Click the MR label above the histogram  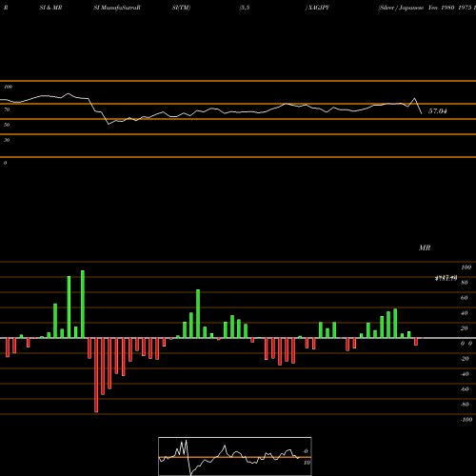(425, 248)
